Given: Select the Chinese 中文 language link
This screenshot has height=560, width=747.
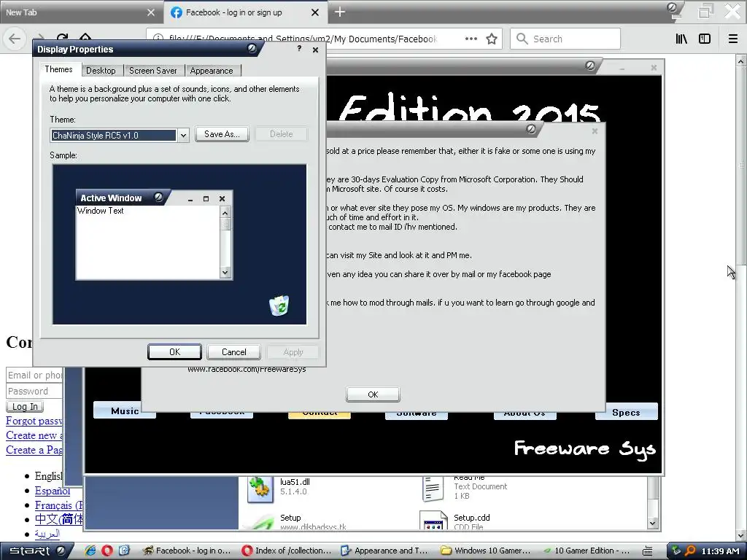Looking at the screenshot, I should pos(58,519).
